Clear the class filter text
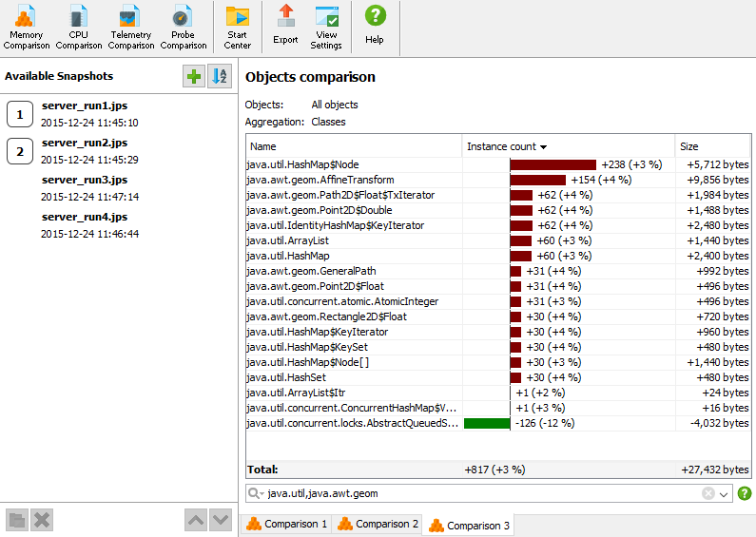Image resolution: width=756 pixels, height=537 pixels. coord(708,493)
